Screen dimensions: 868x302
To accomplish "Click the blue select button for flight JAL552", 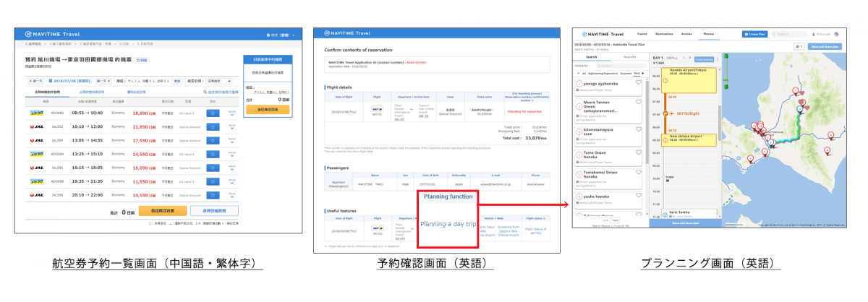I will (213, 126).
